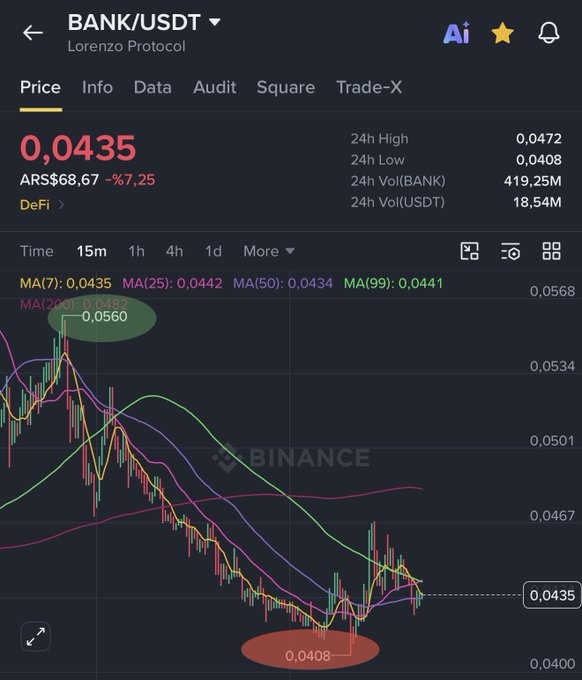Click the 0,0501 price axis label
Screen dimensions: 582x680
552,441
